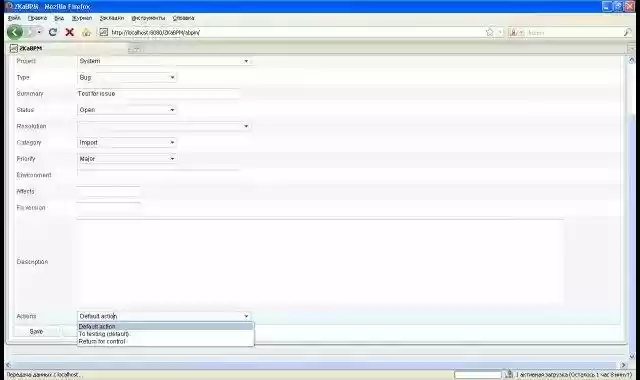Click the status bar loading progress bar
The width and height of the screenshot is (640, 380).
coord(478,375)
